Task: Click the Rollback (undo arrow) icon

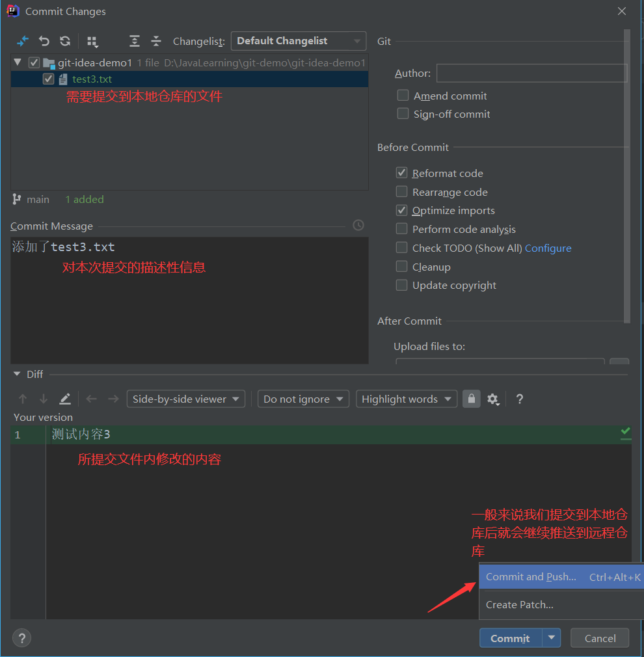Action: click(44, 41)
